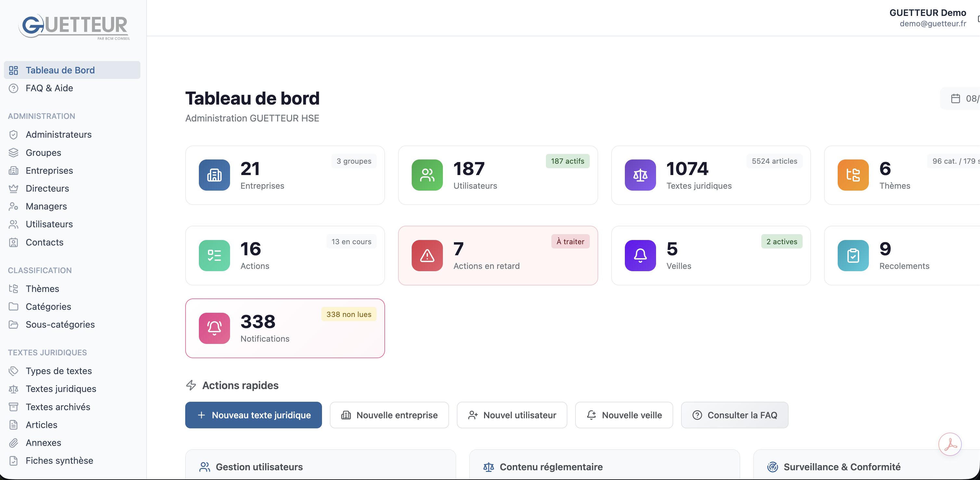Click the green Actions checklist icon
The width and height of the screenshot is (980, 480).
pos(214,255)
